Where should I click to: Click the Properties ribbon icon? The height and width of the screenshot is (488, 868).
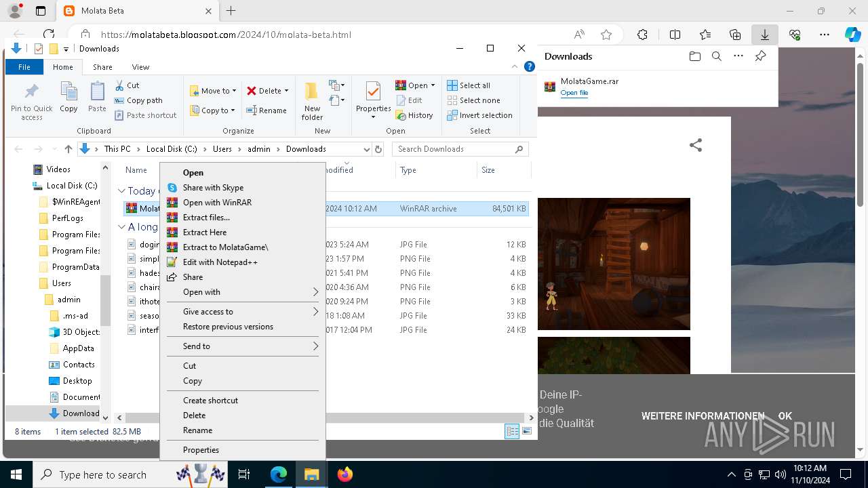[x=374, y=100]
